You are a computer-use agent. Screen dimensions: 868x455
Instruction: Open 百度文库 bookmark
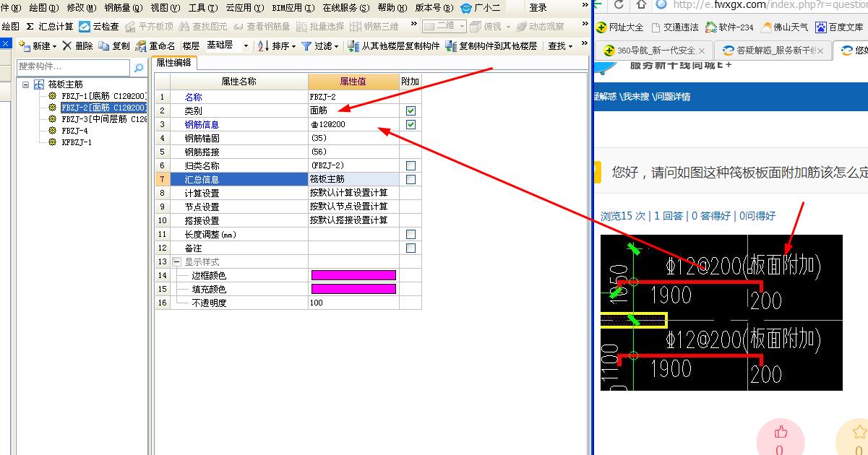click(x=839, y=27)
